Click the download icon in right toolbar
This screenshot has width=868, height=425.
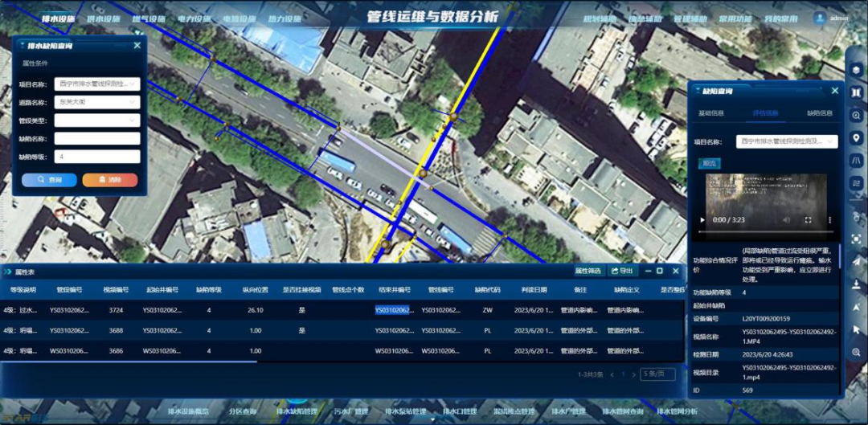pos(857,284)
